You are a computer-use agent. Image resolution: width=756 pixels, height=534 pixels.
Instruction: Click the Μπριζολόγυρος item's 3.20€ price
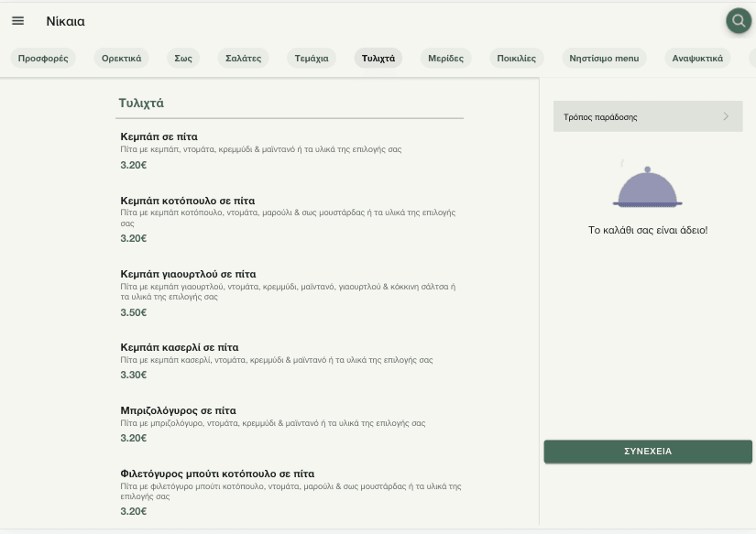pyautogui.click(x=134, y=438)
